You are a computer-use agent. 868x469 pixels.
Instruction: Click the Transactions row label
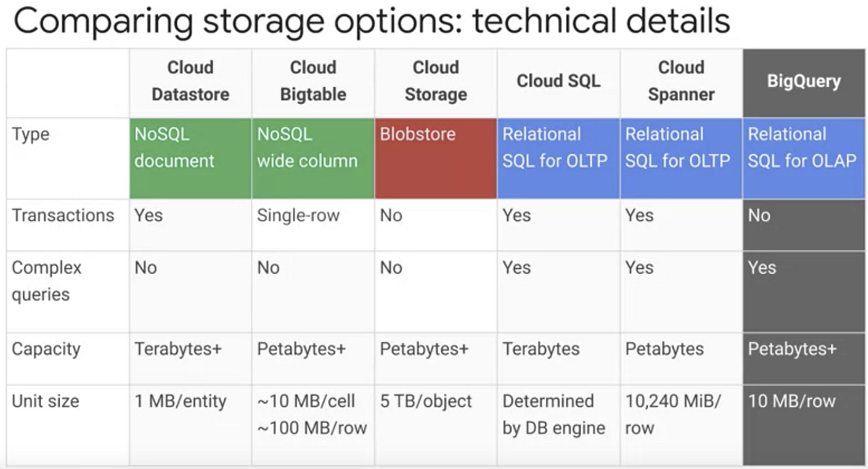click(63, 216)
